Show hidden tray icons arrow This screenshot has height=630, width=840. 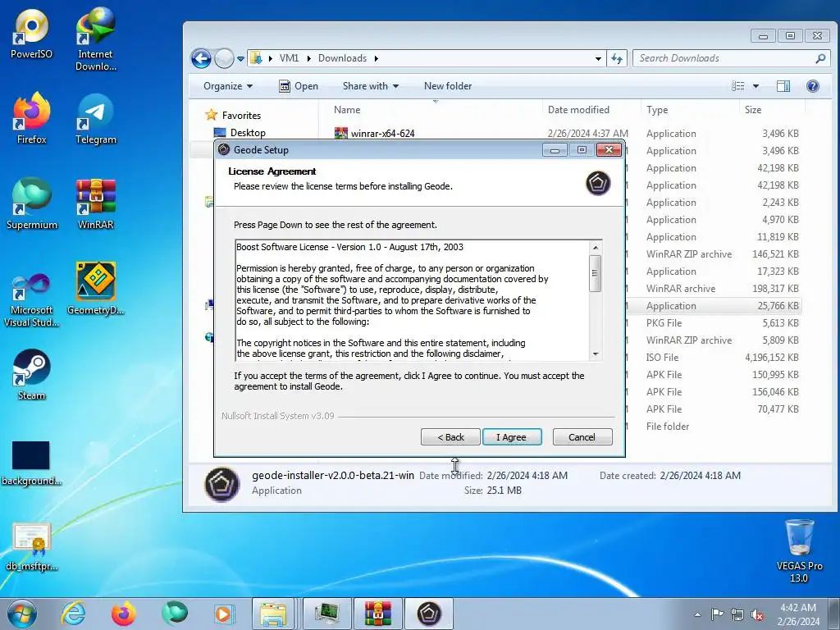click(697, 614)
